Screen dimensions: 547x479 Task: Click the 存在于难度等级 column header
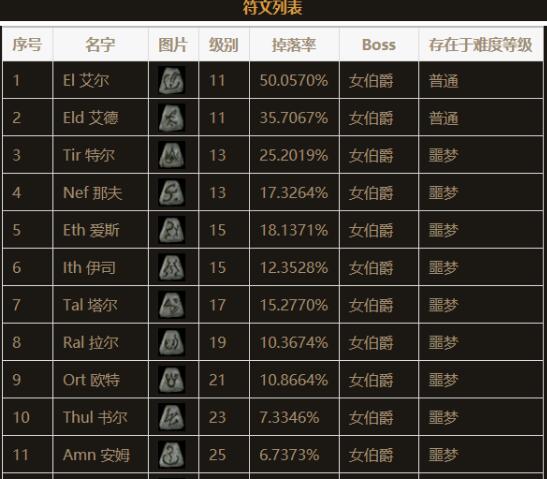click(481, 45)
